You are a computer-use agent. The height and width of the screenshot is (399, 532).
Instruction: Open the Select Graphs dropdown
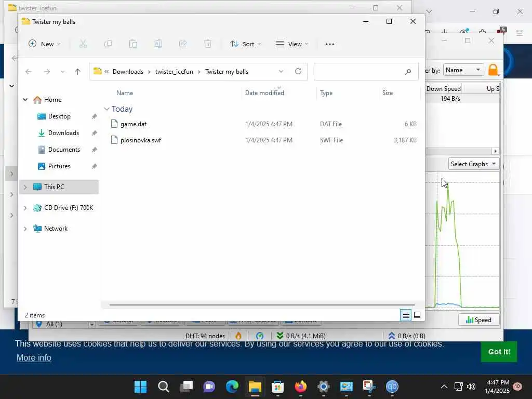(474, 164)
